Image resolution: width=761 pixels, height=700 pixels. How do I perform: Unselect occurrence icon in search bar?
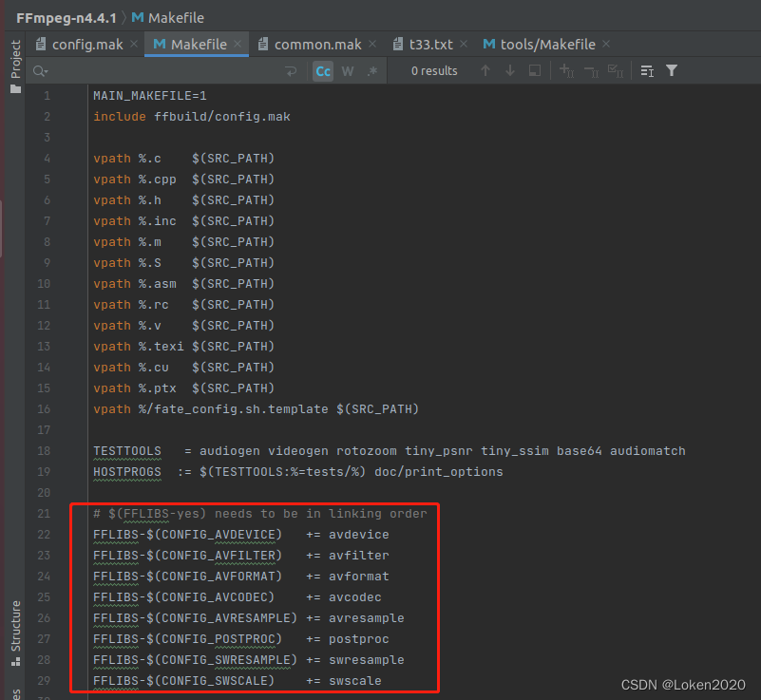(591, 71)
